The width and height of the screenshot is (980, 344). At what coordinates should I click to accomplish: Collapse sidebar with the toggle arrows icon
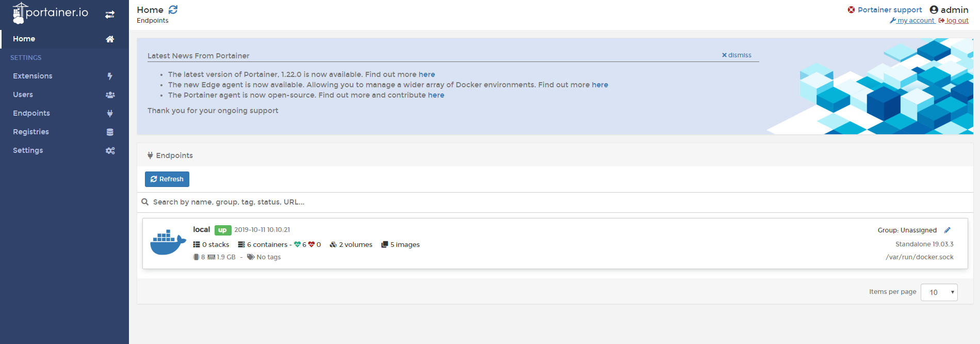(x=110, y=14)
